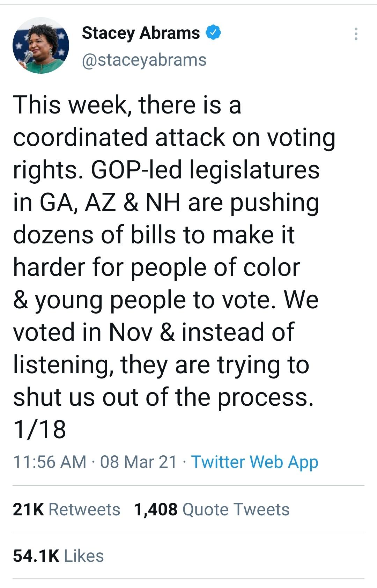Show who liked via Likes label
The image size is (377, 588).
84,556
